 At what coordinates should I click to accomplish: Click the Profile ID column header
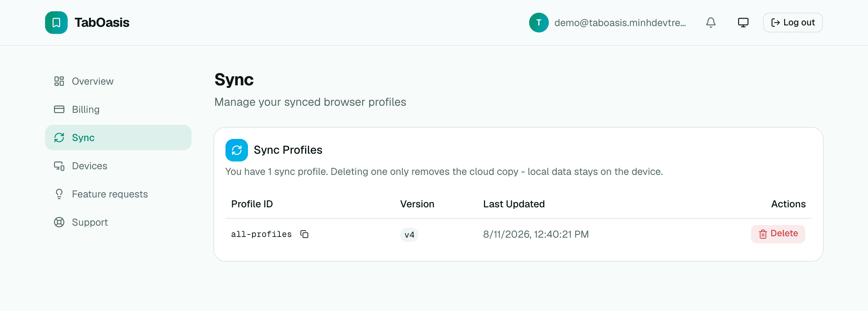click(x=252, y=204)
